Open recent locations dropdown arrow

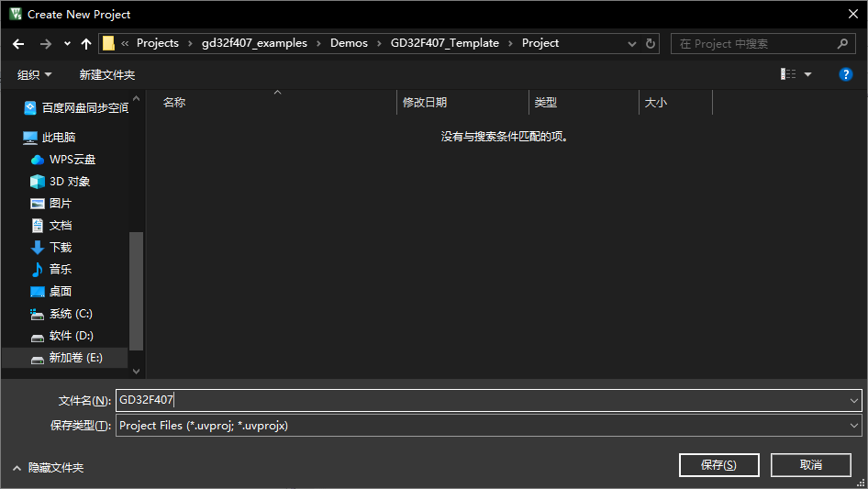coord(67,44)
